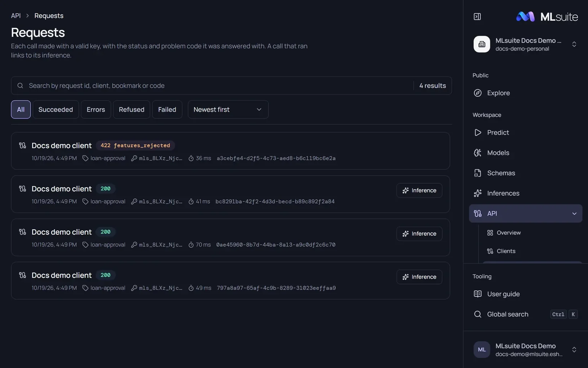Click the Inferences sparkle icon
588x368 pixels.
pos(477,193)
